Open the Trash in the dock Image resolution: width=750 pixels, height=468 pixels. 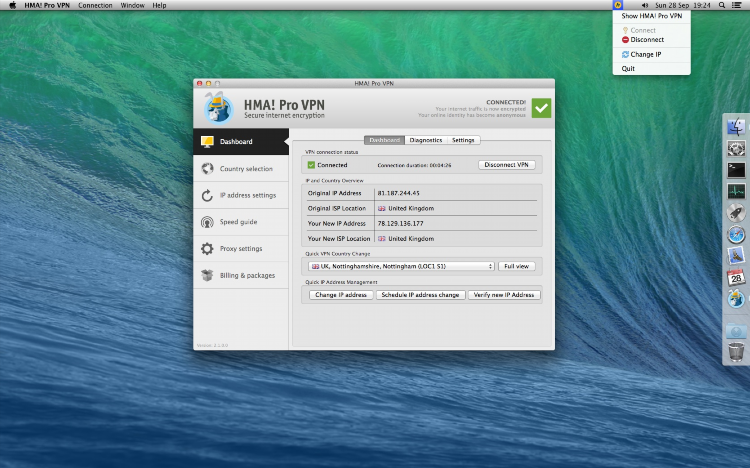[x=736, y=352]
